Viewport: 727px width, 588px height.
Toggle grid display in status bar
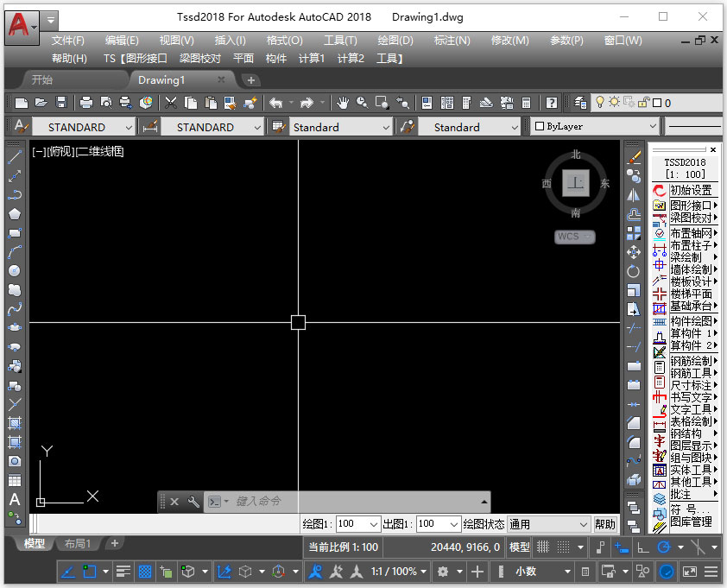[543, 547]
